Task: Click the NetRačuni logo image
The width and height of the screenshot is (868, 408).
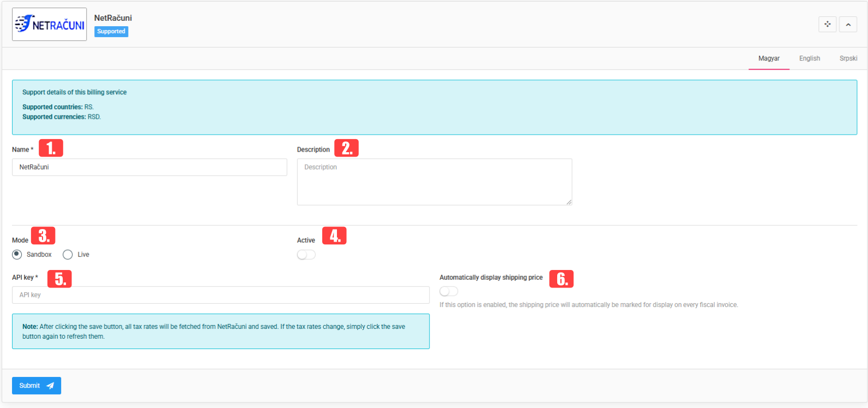Action: coord(49,25)
